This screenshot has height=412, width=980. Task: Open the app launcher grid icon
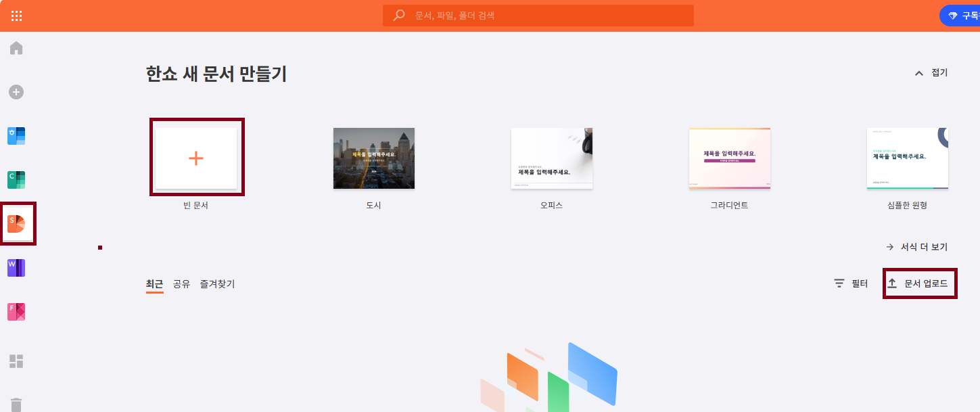click(17, 15)
